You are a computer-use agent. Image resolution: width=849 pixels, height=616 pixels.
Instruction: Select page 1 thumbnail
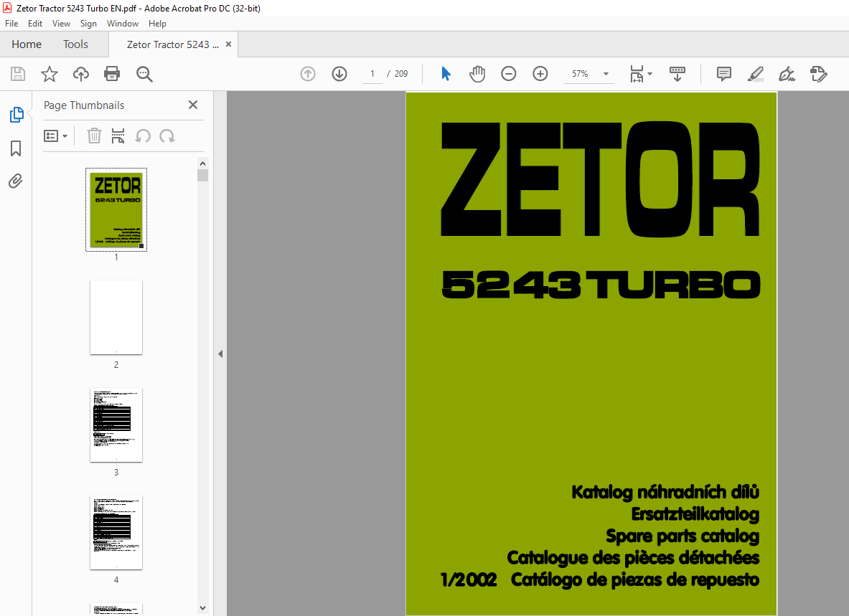coord(116,210)
